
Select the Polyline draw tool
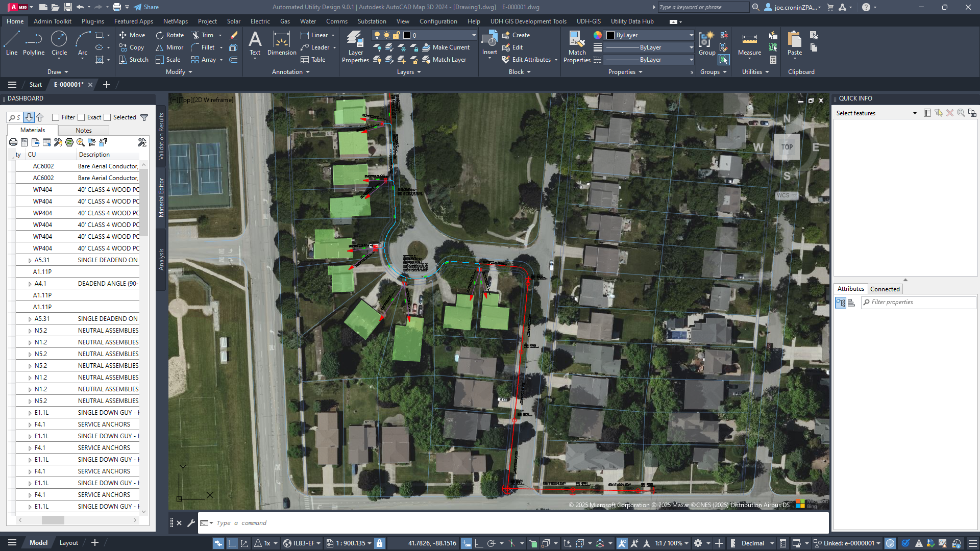click(33, 43)
